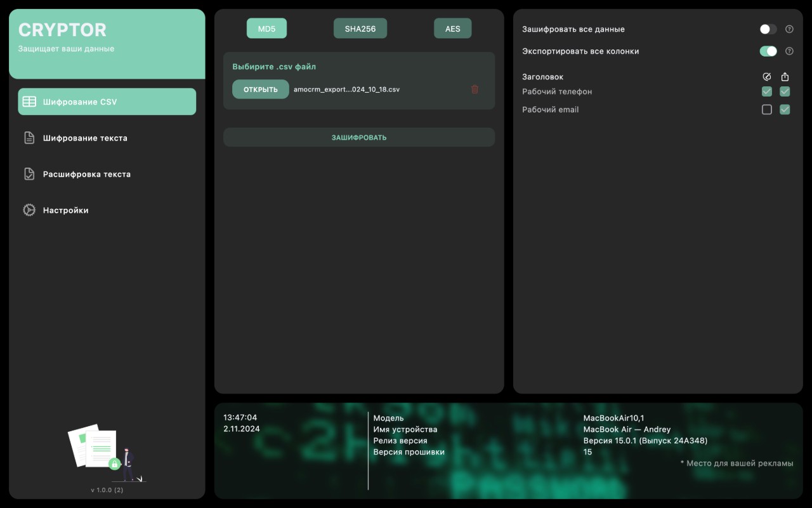Click the gear icon beside Настройки
The height and width of the screenshot is (508, 812).
[x=29, y=210]
